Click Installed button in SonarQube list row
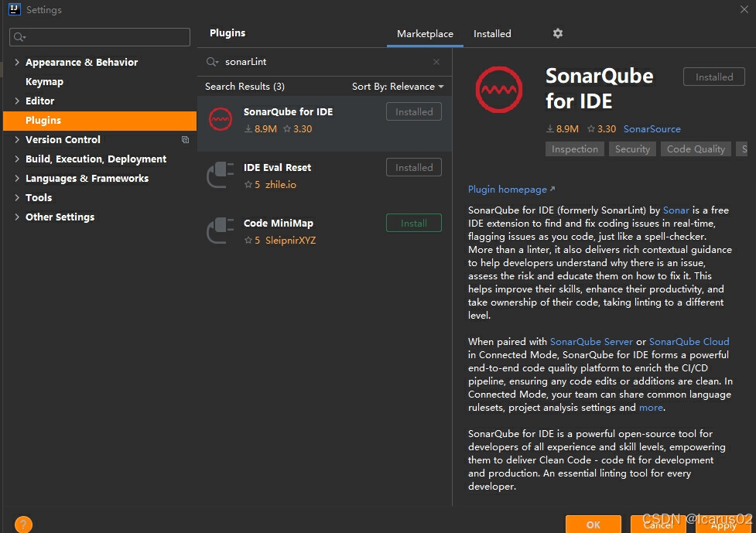Image resolution: width=756 pixels, height=533 pixels. [414, 111]
